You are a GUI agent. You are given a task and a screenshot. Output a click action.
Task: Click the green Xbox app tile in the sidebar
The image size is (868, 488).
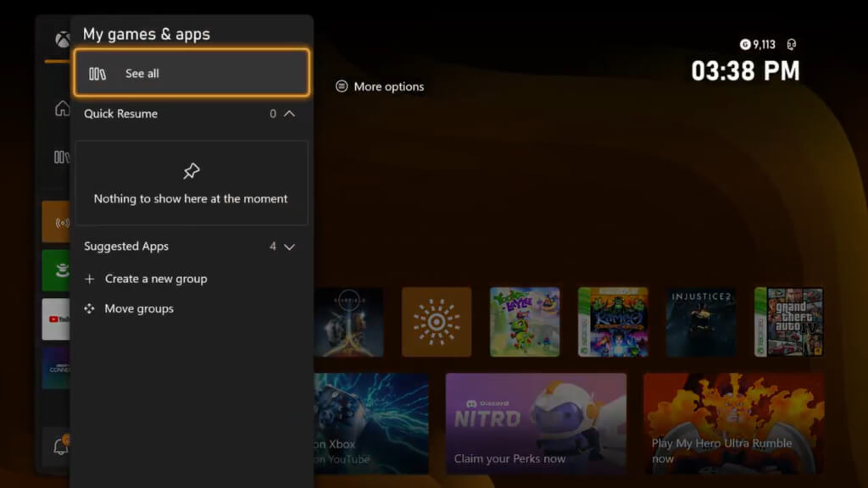click(x=57, y=271)
